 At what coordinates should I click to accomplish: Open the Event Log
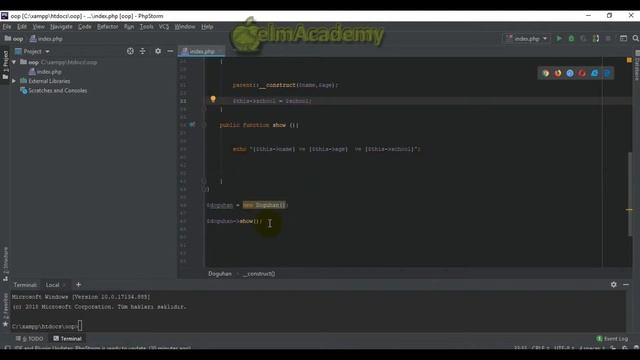tap(612, 339)
